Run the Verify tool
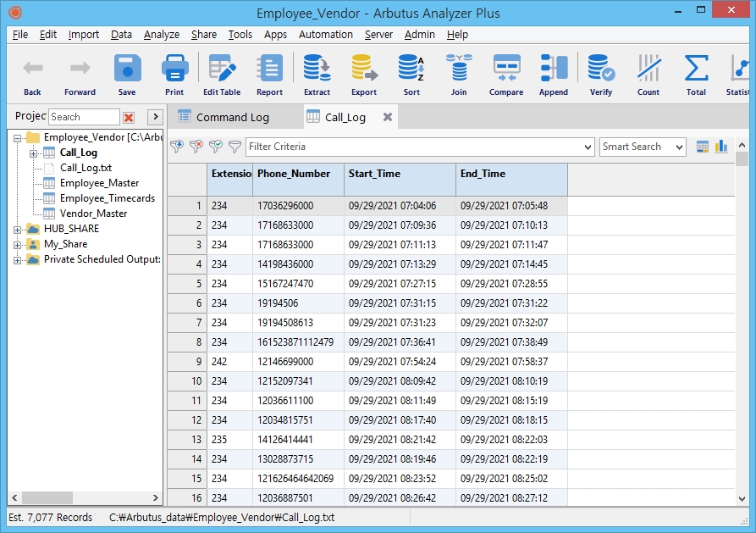This screenshot has height=533, width=756. point(601,75)
